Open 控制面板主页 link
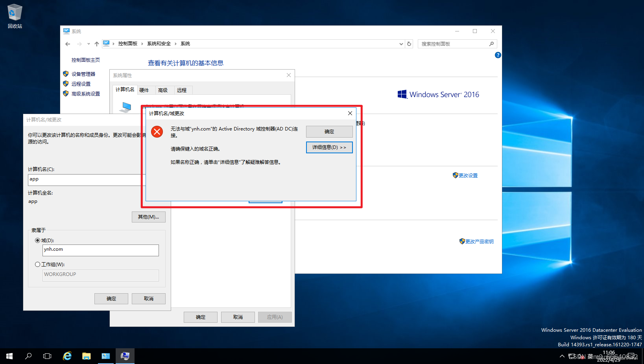 tap(86, 60)
